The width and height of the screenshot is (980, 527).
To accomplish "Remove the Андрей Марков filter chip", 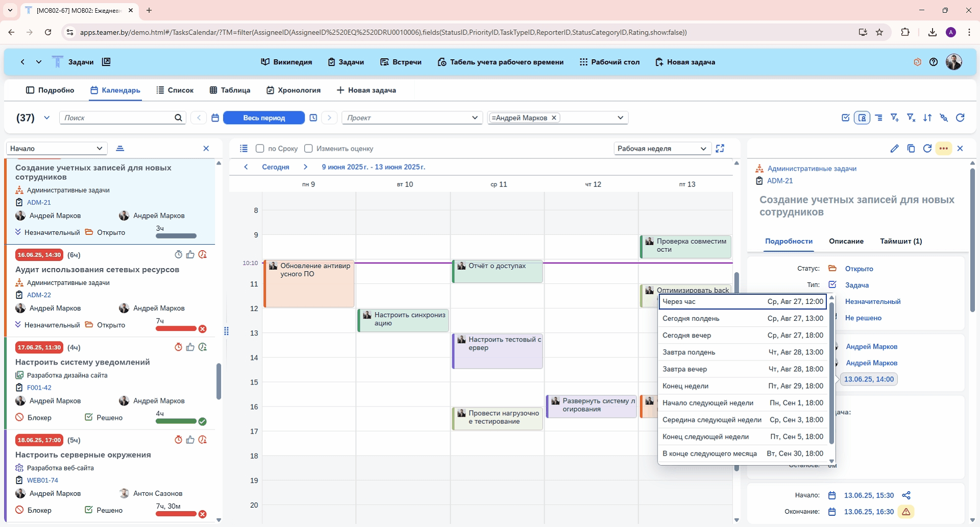I will coord(554,118).
